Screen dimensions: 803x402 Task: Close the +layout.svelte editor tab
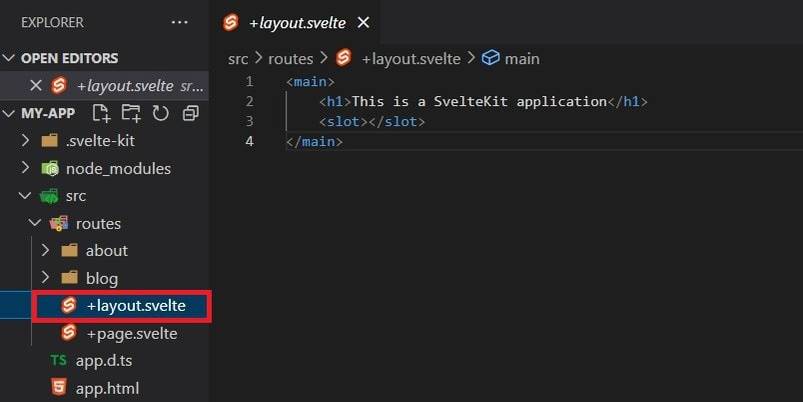coord(363,22)
